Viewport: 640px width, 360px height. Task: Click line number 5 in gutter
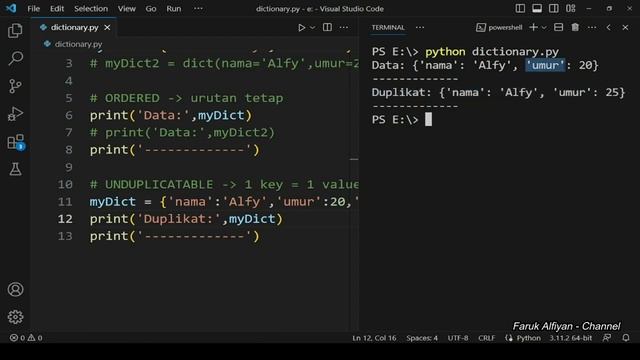coord(69,98)
